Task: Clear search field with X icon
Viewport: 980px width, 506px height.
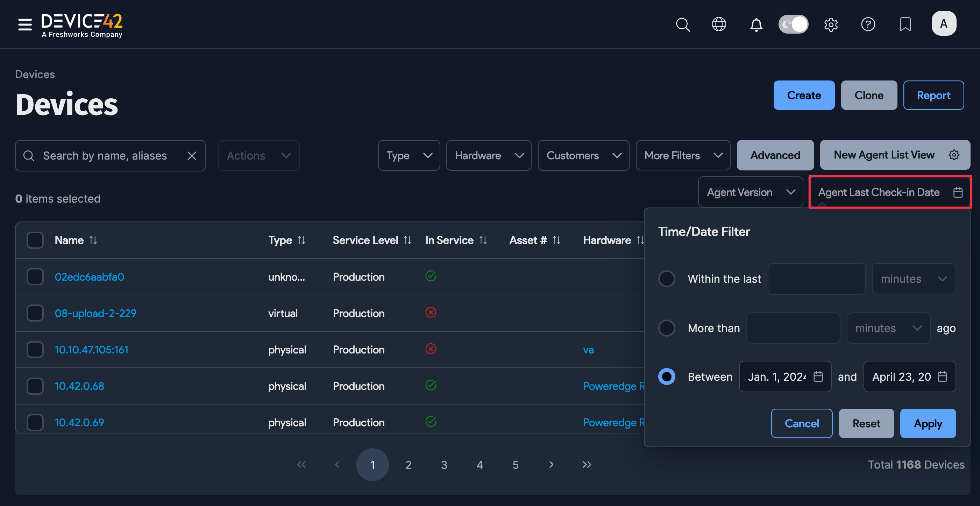Action: (x=192, y=156)
